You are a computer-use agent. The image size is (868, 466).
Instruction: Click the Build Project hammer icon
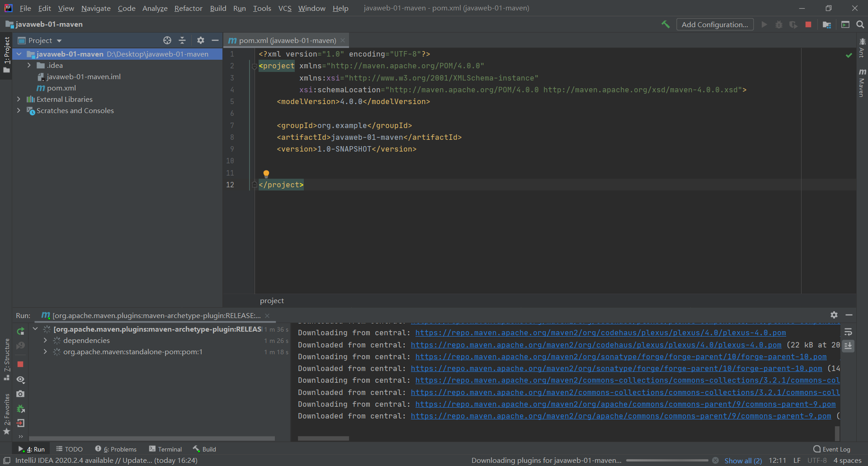click(665, 24)
